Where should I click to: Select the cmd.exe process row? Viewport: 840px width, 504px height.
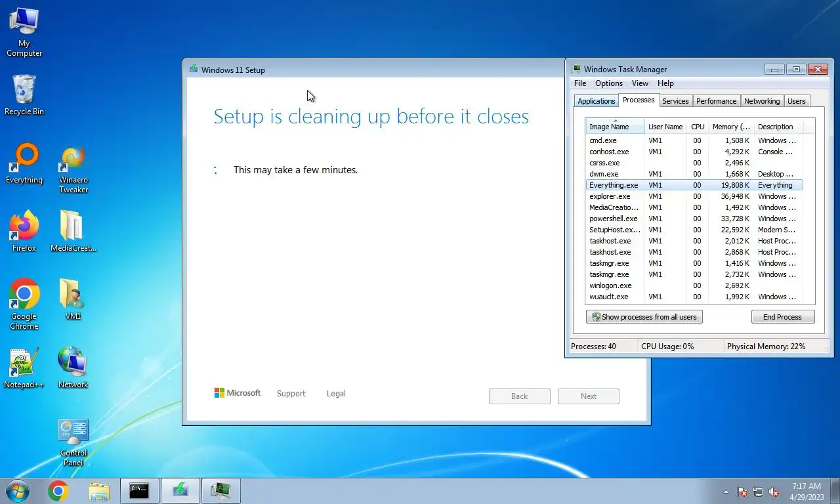click(694, 140)
